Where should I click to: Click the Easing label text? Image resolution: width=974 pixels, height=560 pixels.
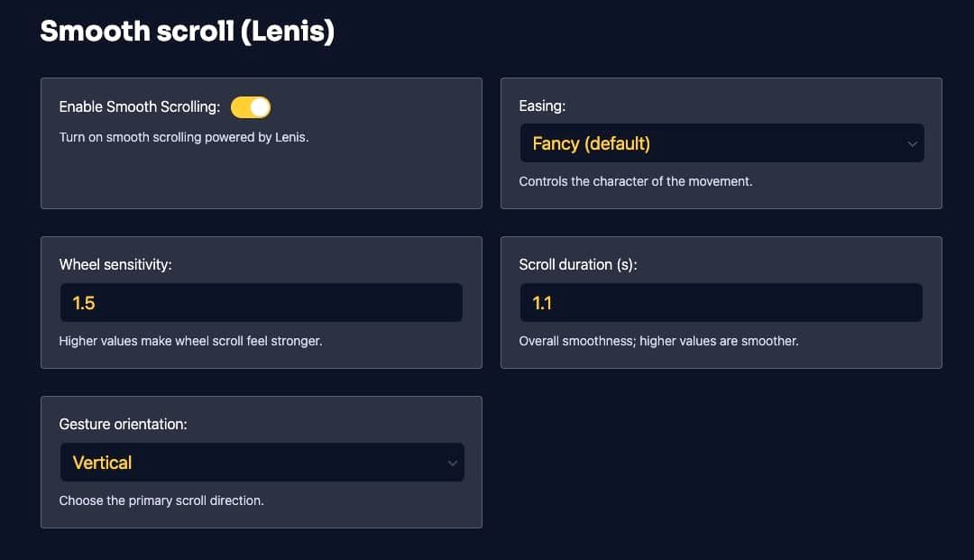point(541,106)
